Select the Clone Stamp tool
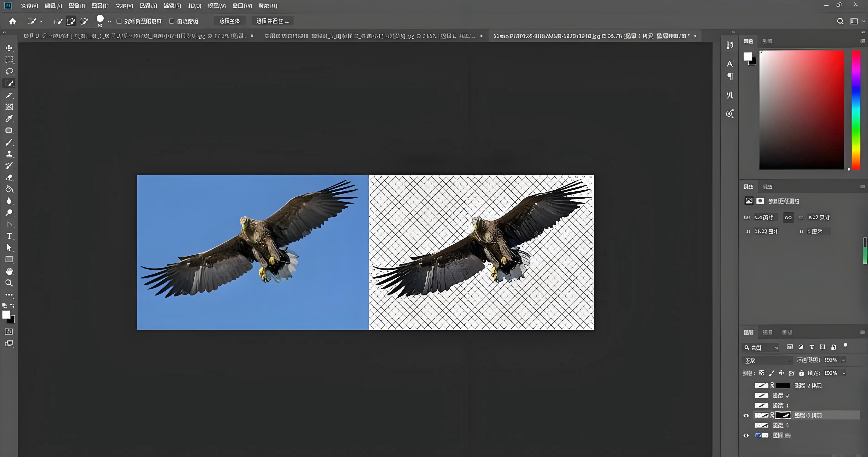This screenshot has width=868, height=457. click(x=9, y=154)
